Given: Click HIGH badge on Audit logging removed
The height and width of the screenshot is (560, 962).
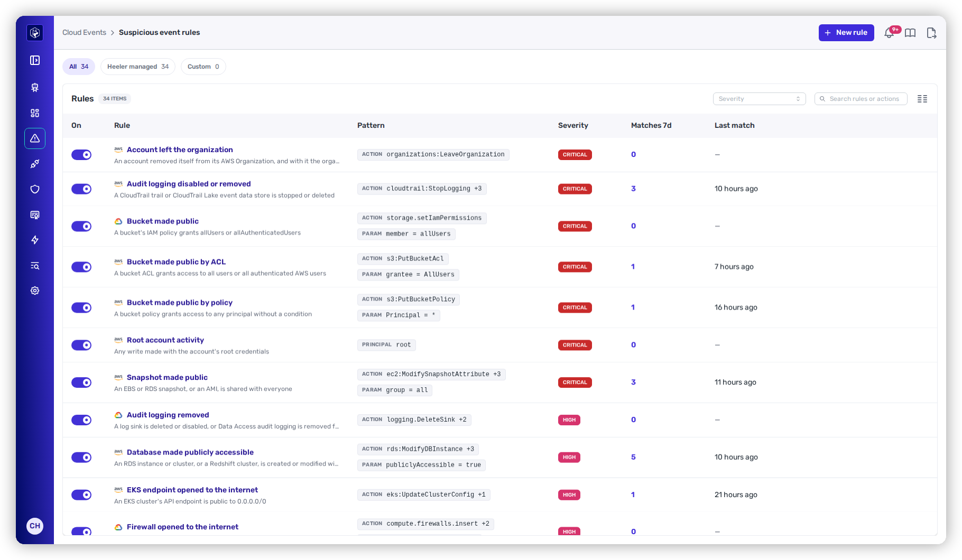Looking at the screenshot, I should coord(569,420).
